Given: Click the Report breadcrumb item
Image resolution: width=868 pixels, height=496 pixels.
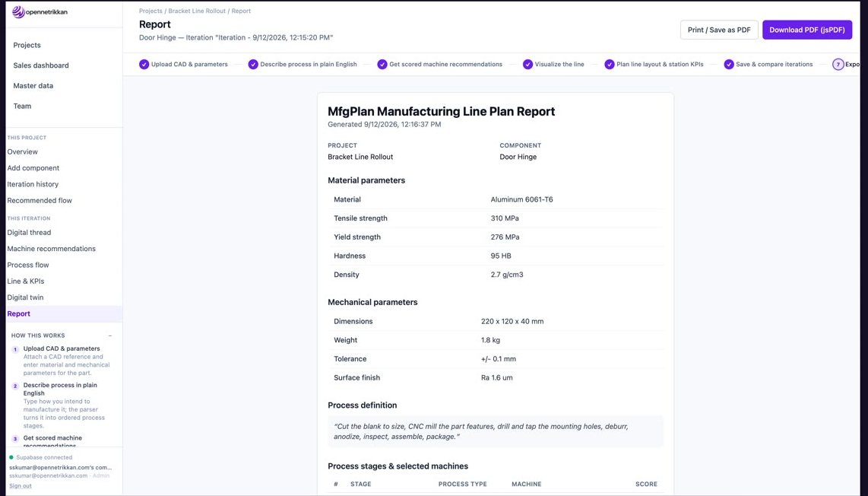Looking at the screenshot, I should (x=241, y=11).
